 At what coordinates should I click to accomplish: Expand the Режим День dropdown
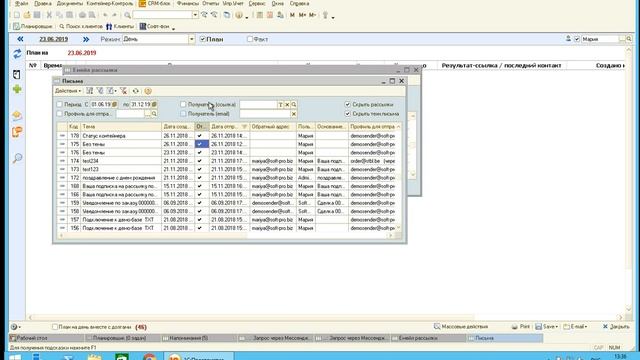[x=191, y=39]
